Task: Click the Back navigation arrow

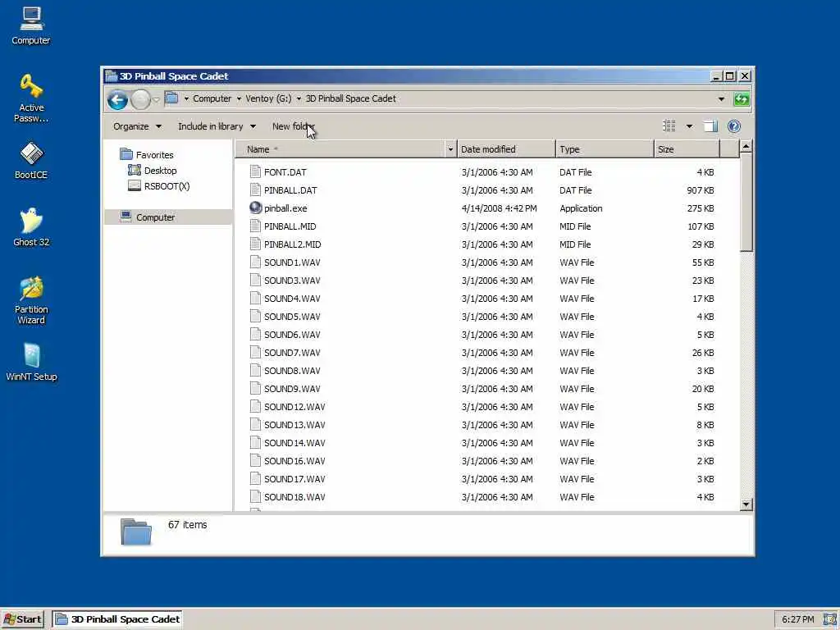Action: pyautogui.click(x=117, y=99)
